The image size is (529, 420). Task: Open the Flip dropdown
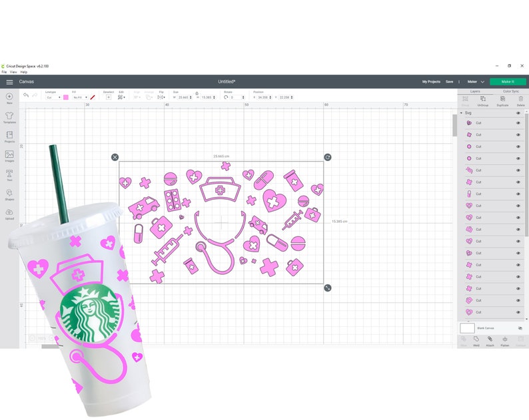161,97
